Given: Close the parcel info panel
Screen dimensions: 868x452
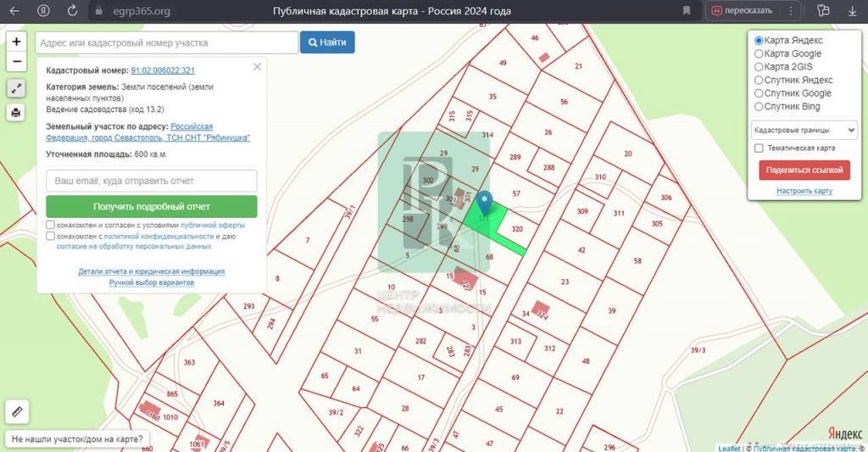Looking at the screenshot, I should click(257, 67).
